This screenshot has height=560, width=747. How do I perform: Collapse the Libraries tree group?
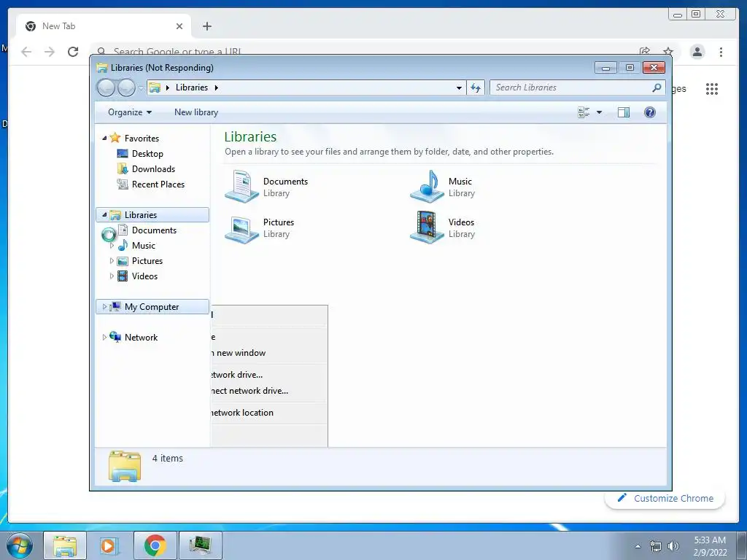tap(104, 215)
